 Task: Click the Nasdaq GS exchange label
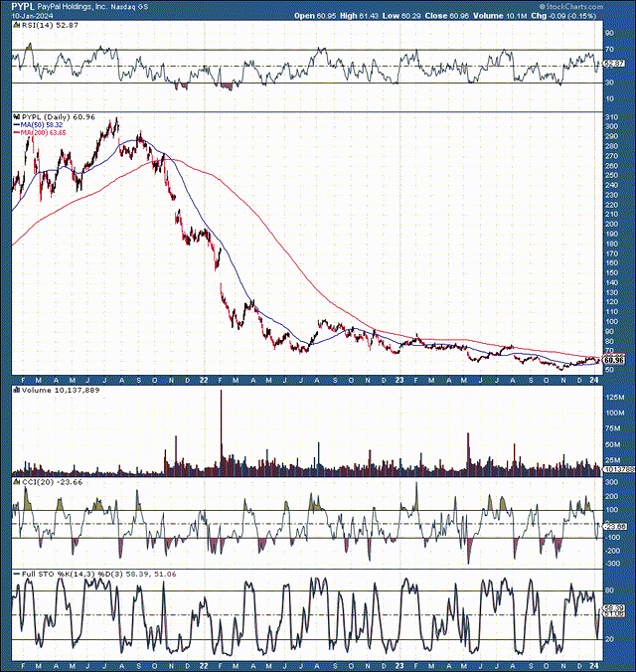[x=130, y=7]
